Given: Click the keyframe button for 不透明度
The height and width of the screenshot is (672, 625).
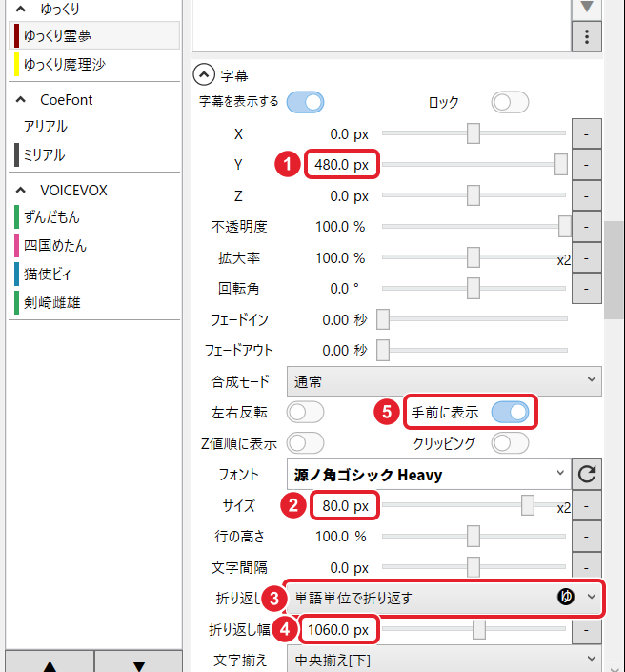Looking at the screenshot, I should (x=587, y=227).
